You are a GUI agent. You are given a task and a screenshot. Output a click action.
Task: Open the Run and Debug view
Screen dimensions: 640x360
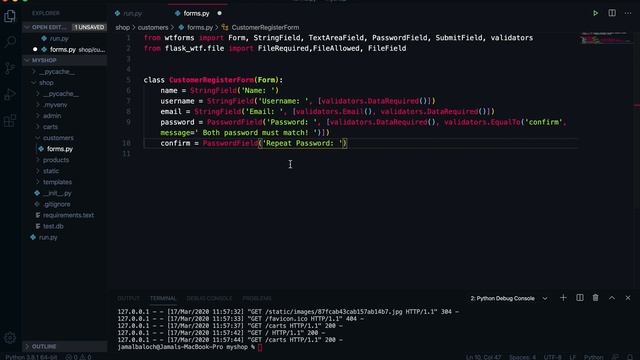10,94
